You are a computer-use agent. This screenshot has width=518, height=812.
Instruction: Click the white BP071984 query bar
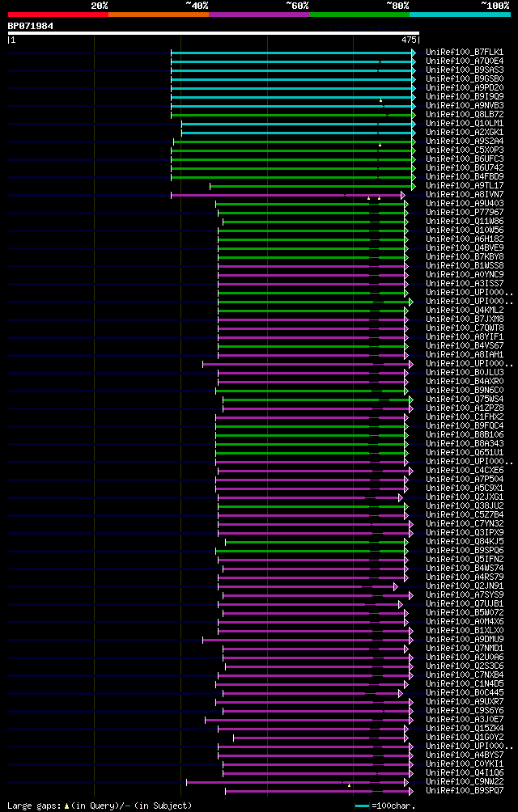[214, 33]
